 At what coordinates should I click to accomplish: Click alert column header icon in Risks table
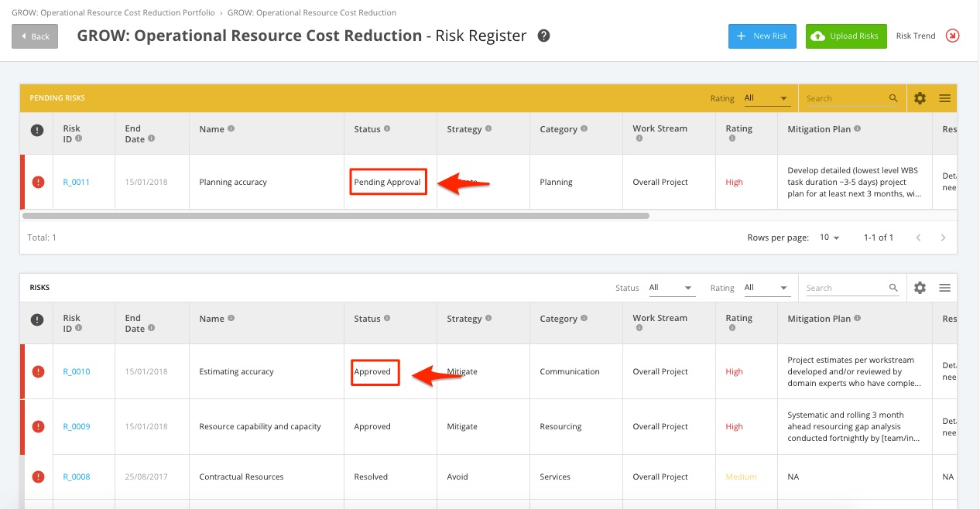[37, 319]
